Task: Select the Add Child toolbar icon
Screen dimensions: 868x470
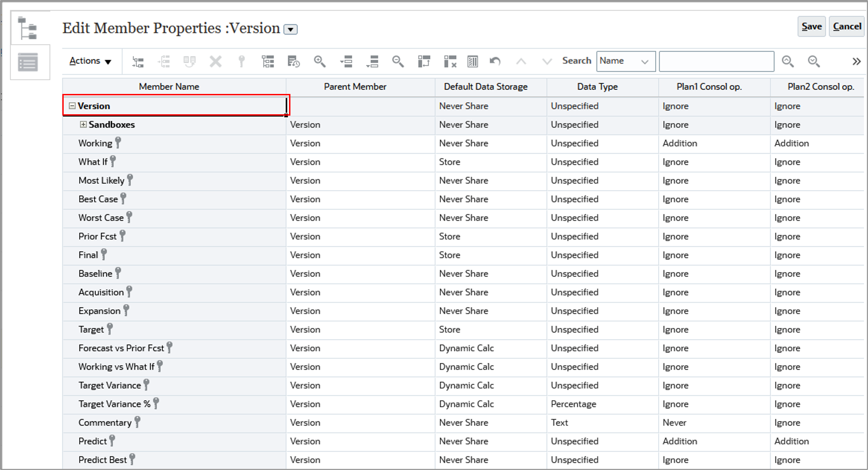Action: [138, 61]
